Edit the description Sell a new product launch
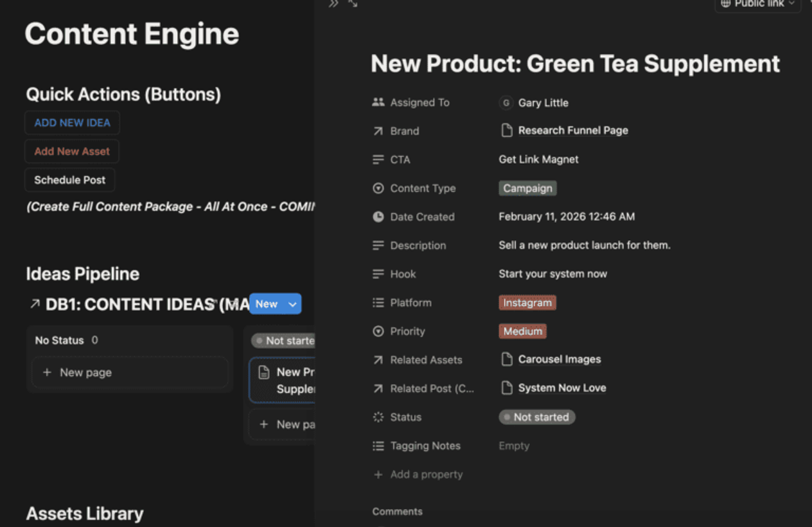The height and width of the screenshot is (527, 812). coord(584,246)
